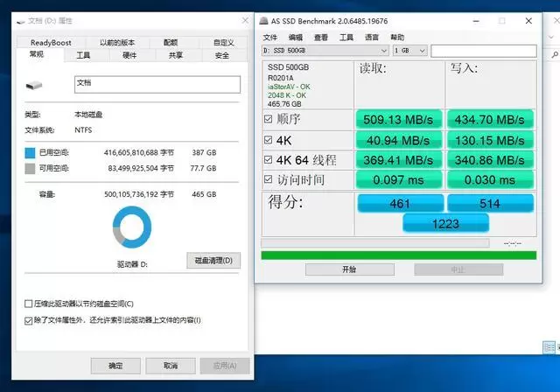This screenshot has height=392, width=560.
Task: Enable 压缩此驱动器以节约磁盘空间 checkbox
Action: tap(29, 304)
